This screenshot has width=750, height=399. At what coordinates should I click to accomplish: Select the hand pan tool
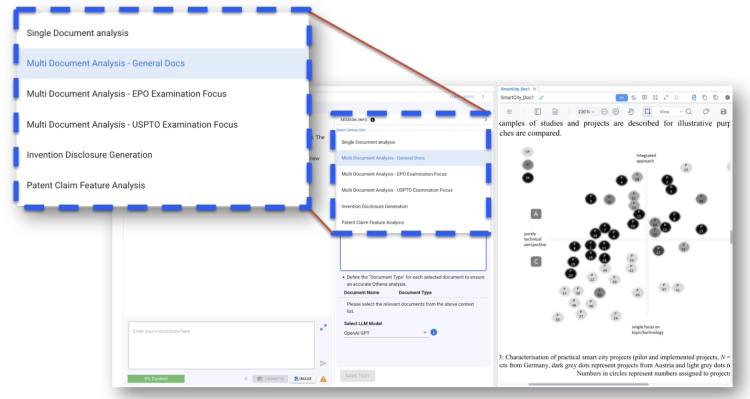631,111
